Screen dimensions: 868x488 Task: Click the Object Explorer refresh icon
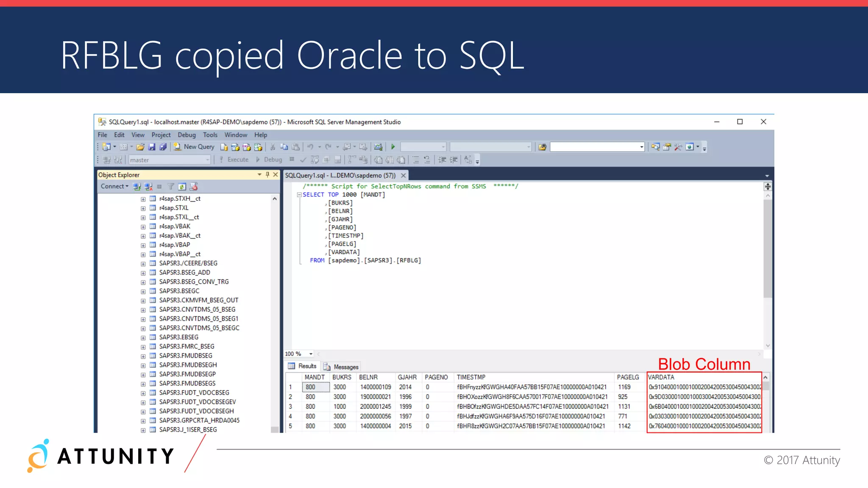click(x=182, y=186)
